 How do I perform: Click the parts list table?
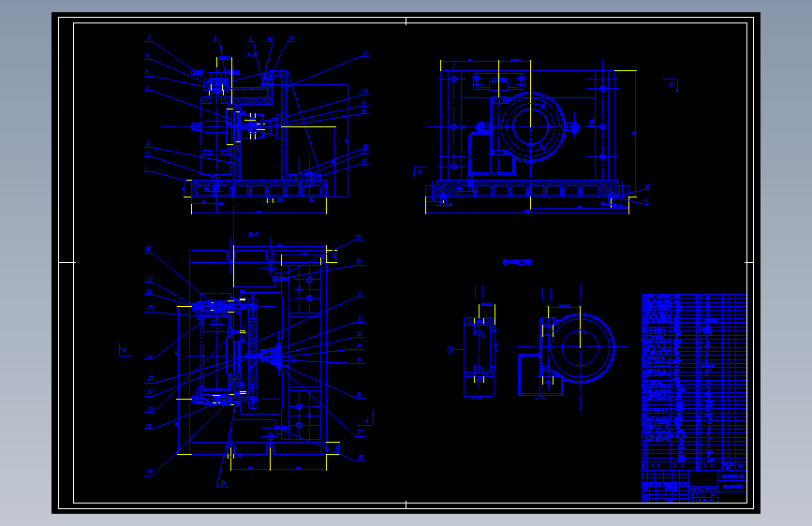[x=694, y=382]
